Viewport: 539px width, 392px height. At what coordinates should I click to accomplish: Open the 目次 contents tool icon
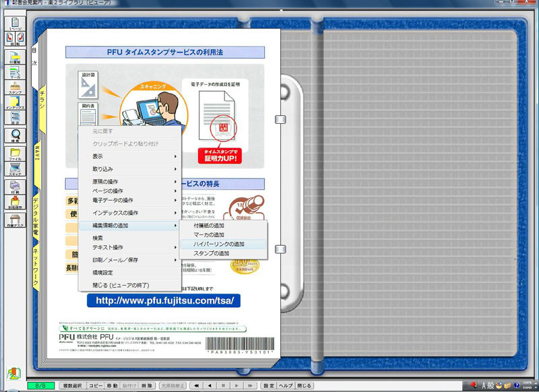[x=15, y=117]
